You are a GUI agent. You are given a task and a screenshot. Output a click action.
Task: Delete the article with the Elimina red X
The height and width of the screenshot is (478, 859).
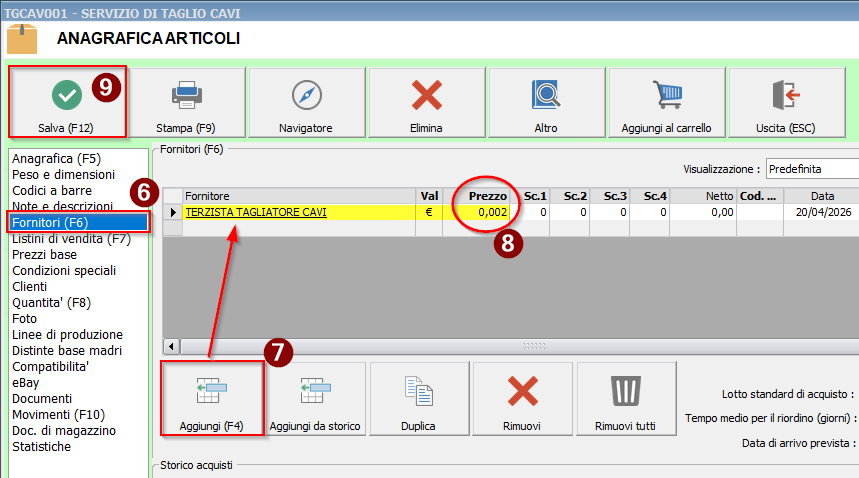(426, 102)
